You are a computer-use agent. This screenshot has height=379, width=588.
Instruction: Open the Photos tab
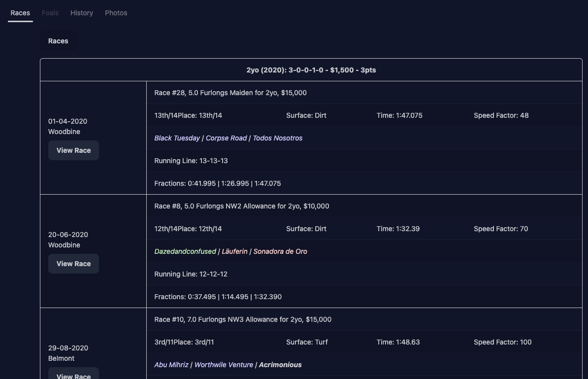(x=116, y=13)
